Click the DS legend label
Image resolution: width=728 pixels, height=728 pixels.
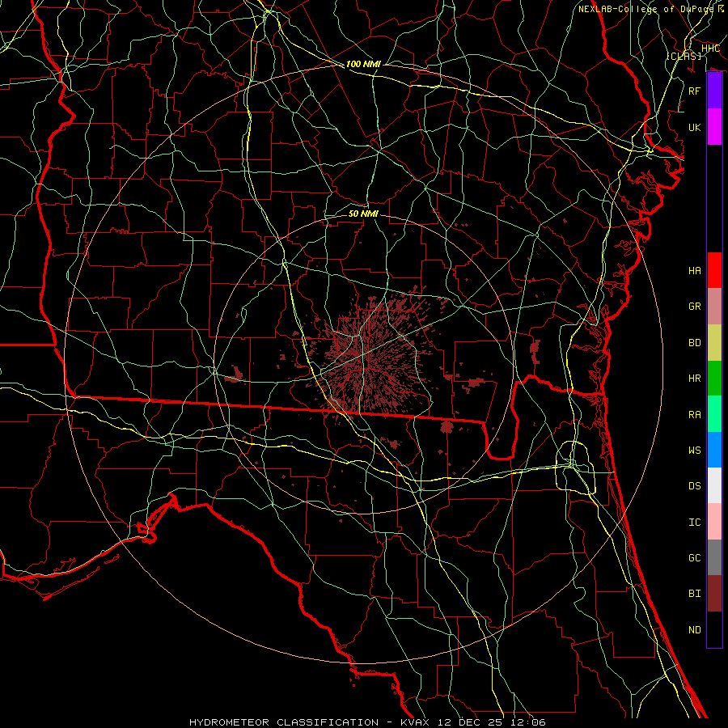(694, 486)
